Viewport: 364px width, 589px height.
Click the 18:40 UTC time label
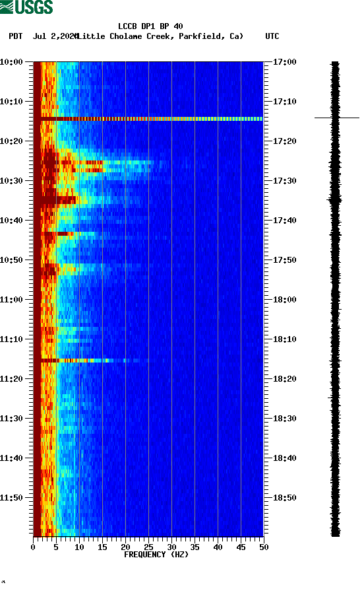click(x=284, y=458)
